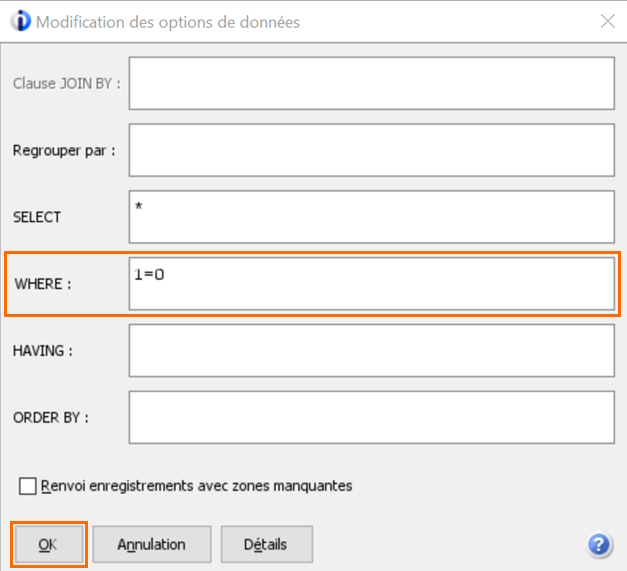Click the Regrouper par label
Image resolution: width=627 pixels, height=571 pixels.
[64, 151]
